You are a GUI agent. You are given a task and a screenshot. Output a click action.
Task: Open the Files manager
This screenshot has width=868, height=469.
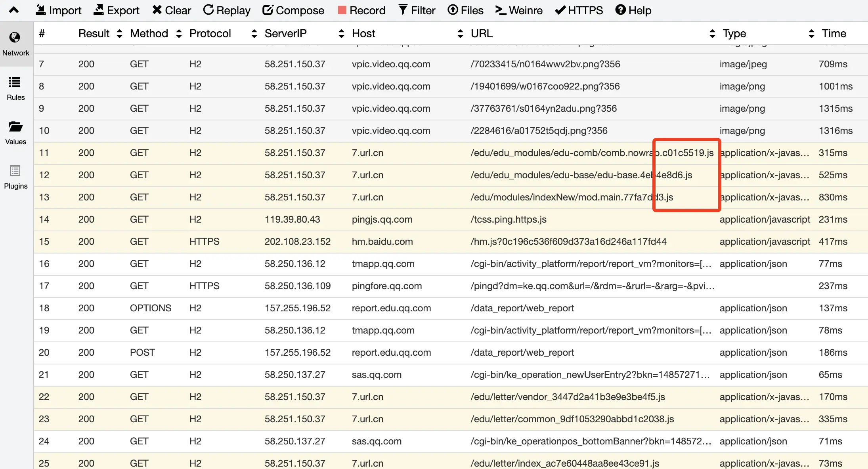[x=466, y=10]
